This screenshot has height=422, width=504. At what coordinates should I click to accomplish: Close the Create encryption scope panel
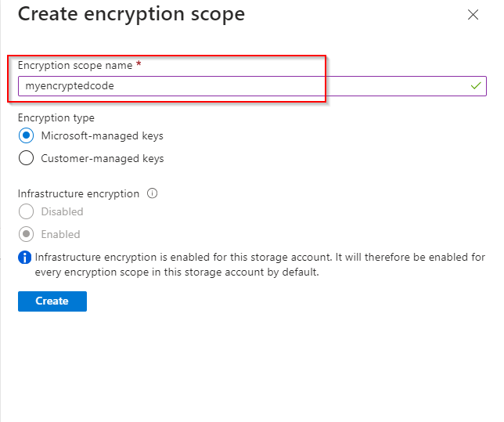(x=473, y=15)
